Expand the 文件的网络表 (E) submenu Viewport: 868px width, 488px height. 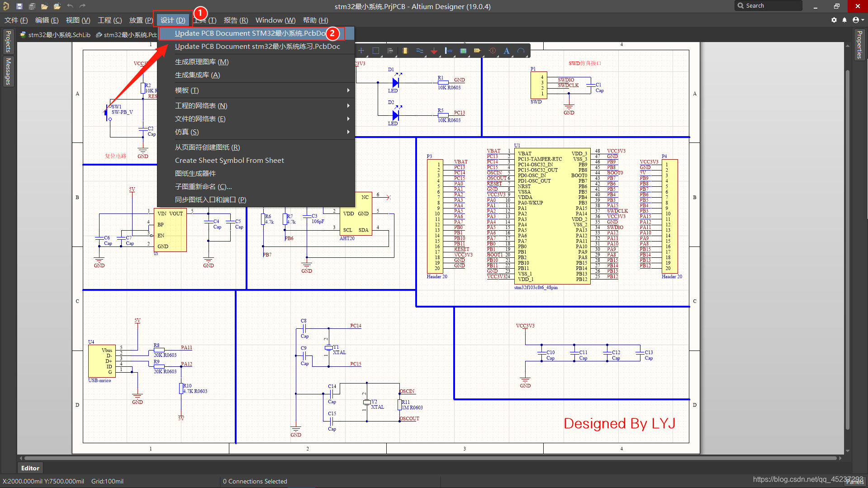click(x=348, y=118)
